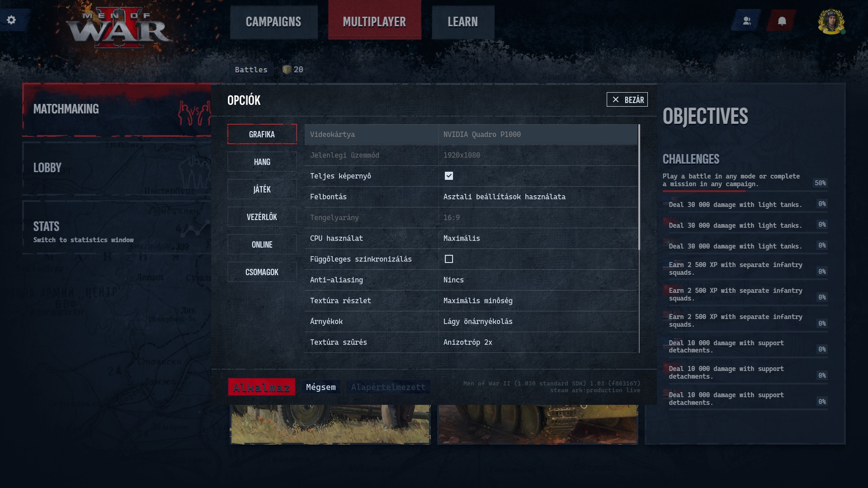This screenshot has width=868, height=488.
Task: Switch to the VEZÉRLŐK options tab
Action: [x=262, y=217]
